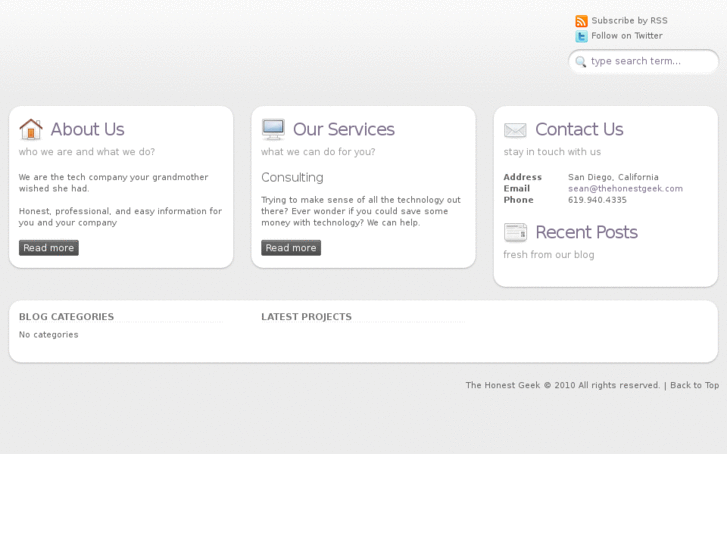Open the Subscribe by RSS link
The height and width of the screenshot is (545, 727).
[629, 21]
